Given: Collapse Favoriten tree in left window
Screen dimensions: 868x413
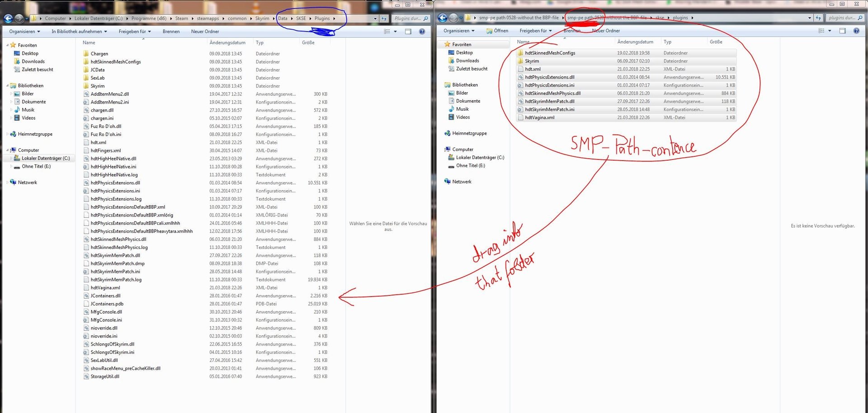Looking at the screenshot, I should tap(7, 45).
